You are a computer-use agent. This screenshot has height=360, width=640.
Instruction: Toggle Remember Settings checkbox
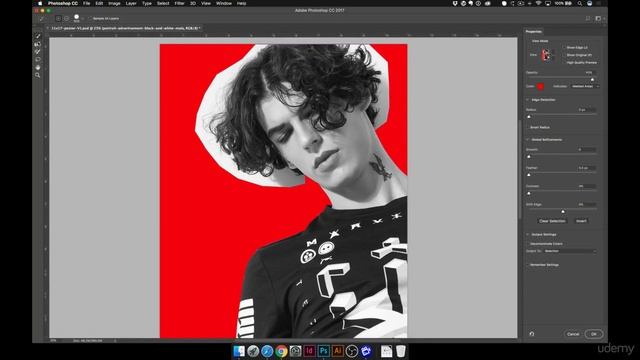pyautogui.click(x=527, y=265)
